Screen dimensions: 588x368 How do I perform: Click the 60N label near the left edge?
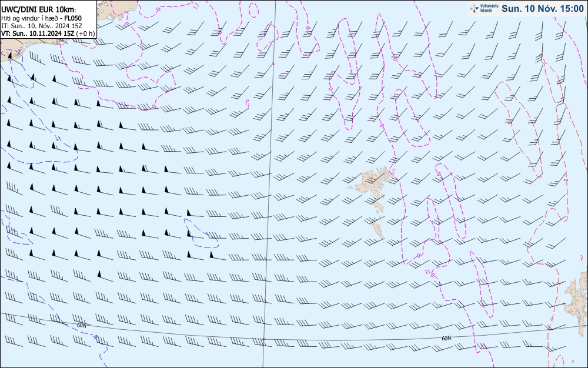(81, 325)
